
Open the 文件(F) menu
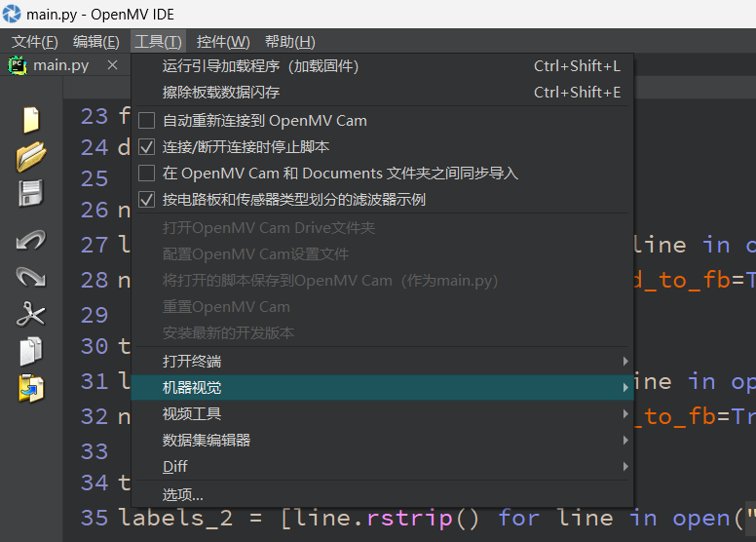point(35,42)
